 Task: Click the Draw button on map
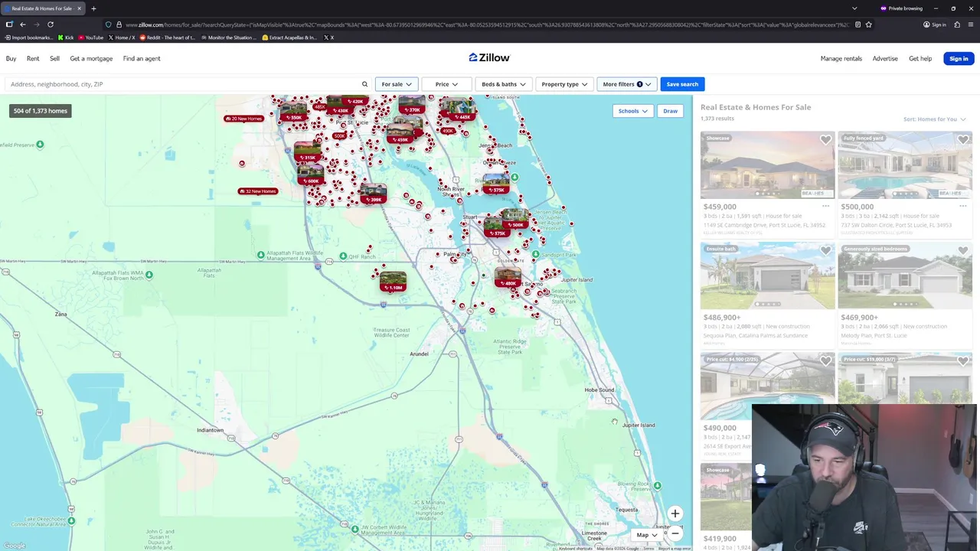pos(670,111)
